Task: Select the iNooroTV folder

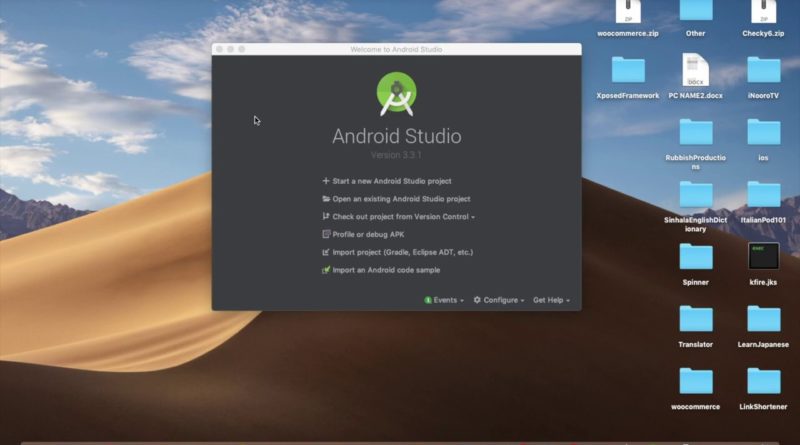Action: pyautogui.click(x=763, y=78)
